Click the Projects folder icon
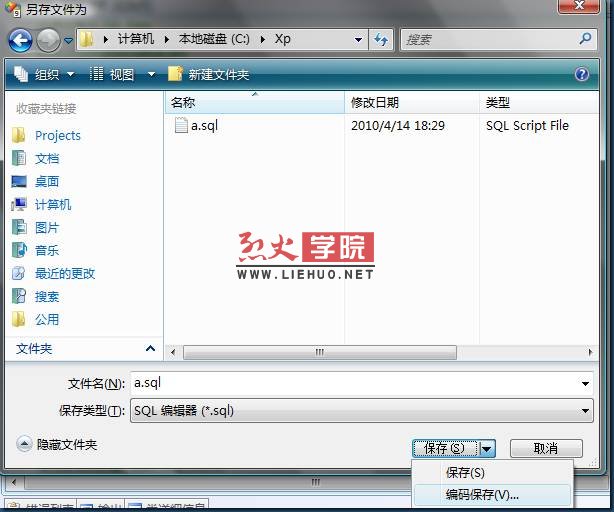 (x=18, y=135)
